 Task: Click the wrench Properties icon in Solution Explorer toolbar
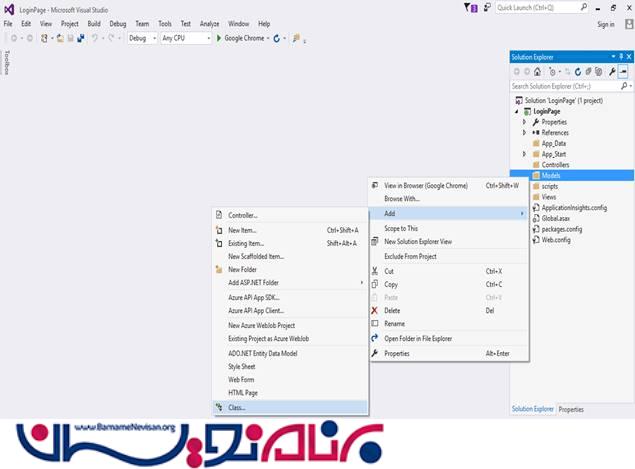pos(612,72)
